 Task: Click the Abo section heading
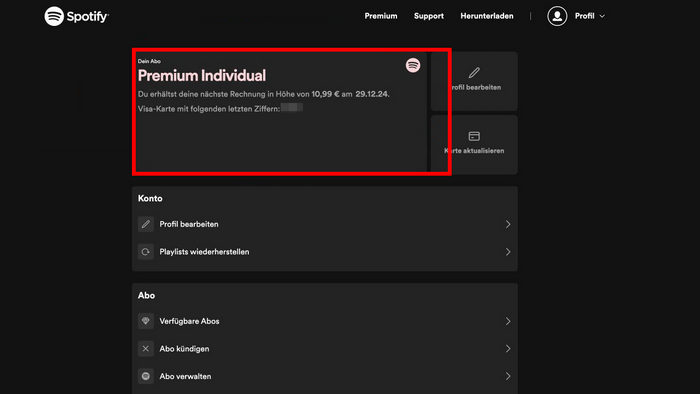[x=146, y=295]
